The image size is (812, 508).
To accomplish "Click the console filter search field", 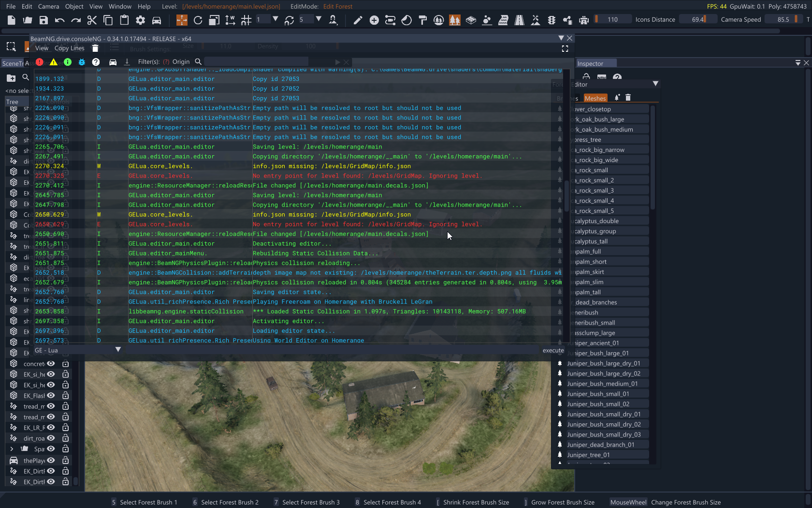I will point(256,62).
